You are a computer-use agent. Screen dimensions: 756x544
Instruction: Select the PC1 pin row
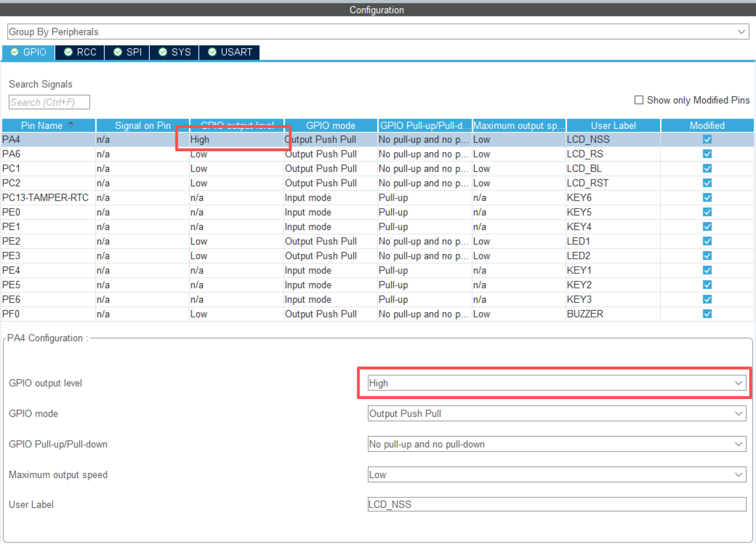coord(378,168)
